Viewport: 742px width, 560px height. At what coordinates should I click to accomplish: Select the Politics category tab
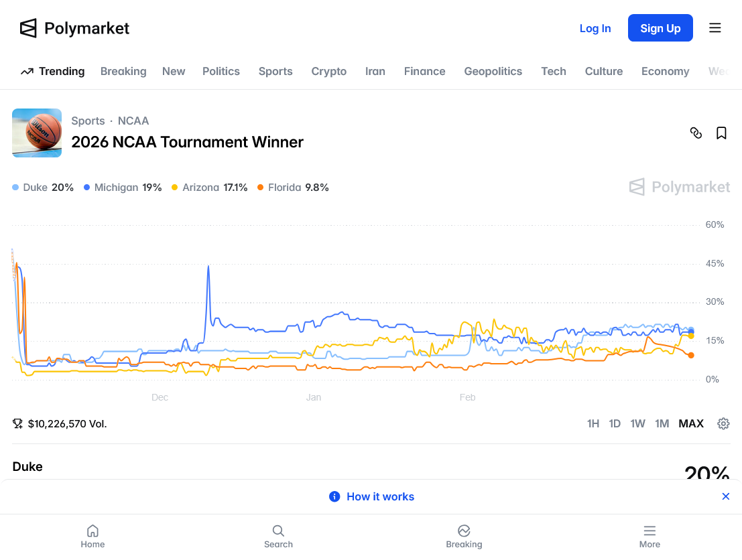[x=221, y=71]
